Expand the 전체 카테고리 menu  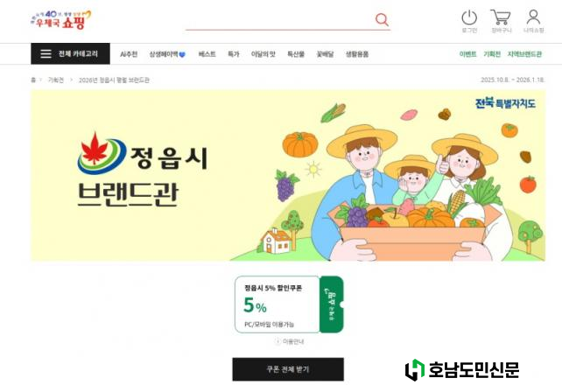click(70, 53)
